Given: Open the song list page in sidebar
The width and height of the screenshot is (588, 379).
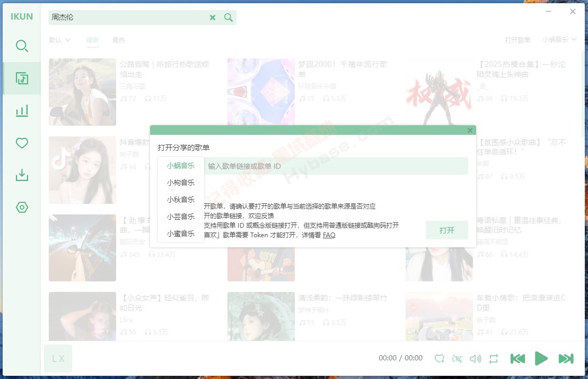Looking at the screenshot, I should point(22,79).
